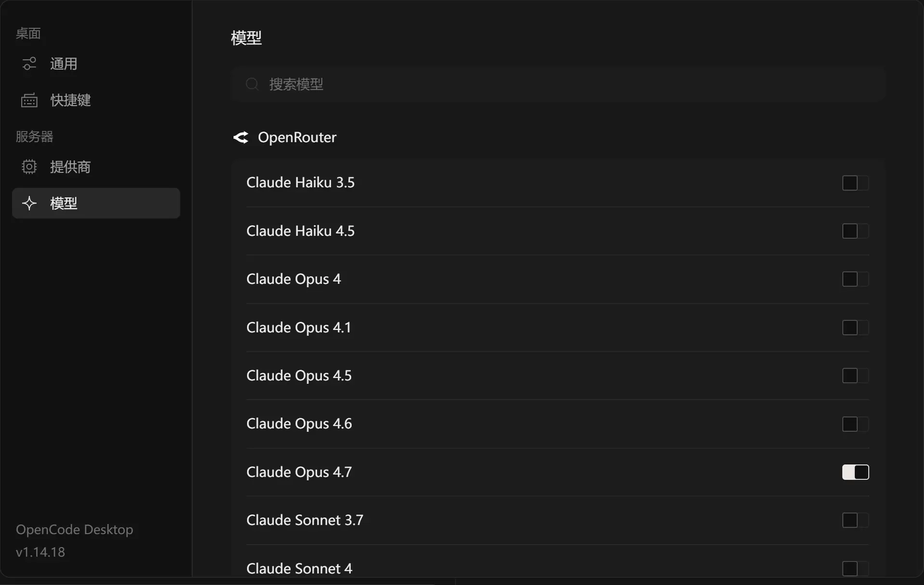Click the sliders icon beside 通用

pos(29,64)
